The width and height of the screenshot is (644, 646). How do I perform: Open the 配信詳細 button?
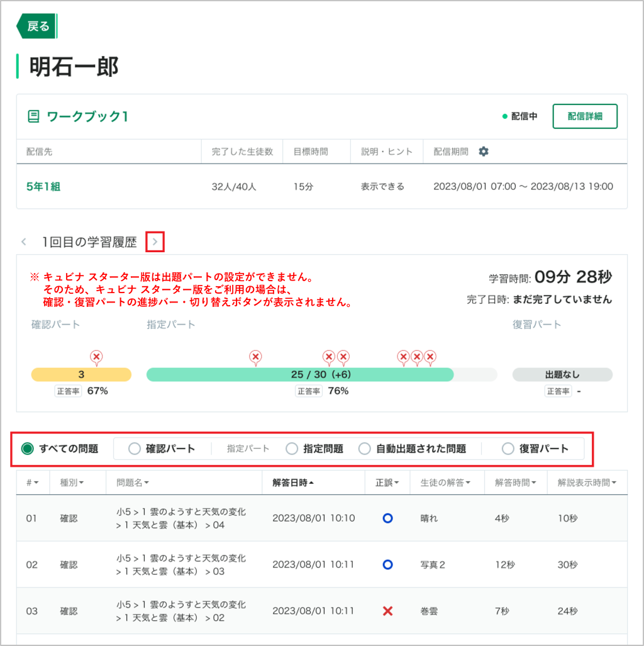[x=585, y=116]
